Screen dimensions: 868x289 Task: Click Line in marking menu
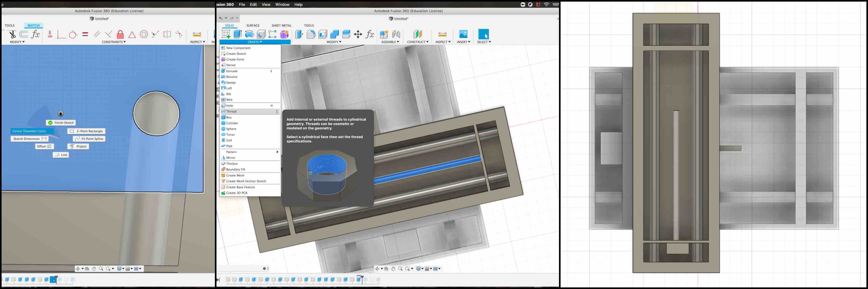point(61,155)
